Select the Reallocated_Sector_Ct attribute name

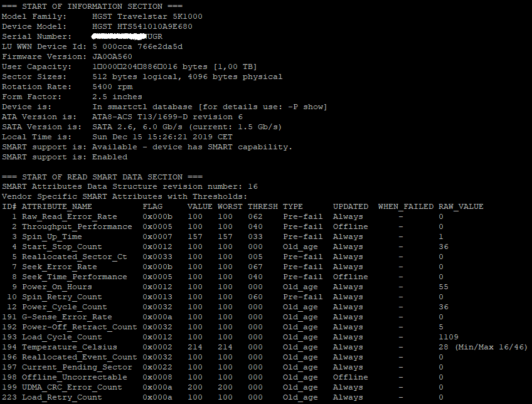coord(74,257)
